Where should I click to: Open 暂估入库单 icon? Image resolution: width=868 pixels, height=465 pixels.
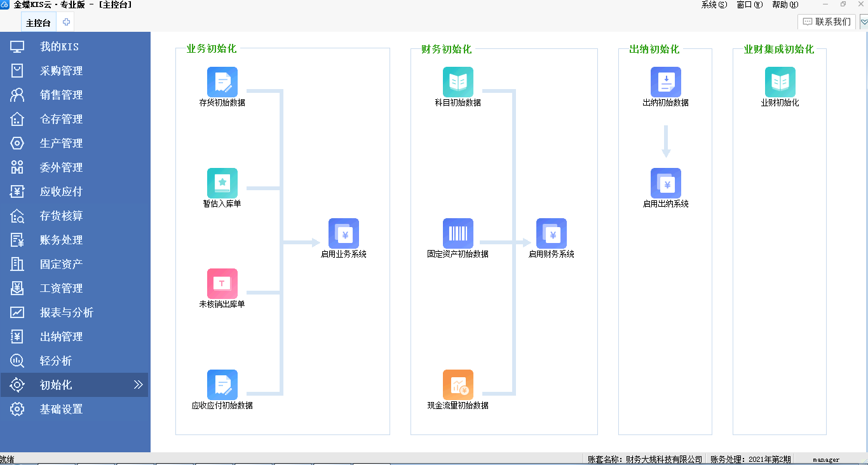[x=222, y=183]
